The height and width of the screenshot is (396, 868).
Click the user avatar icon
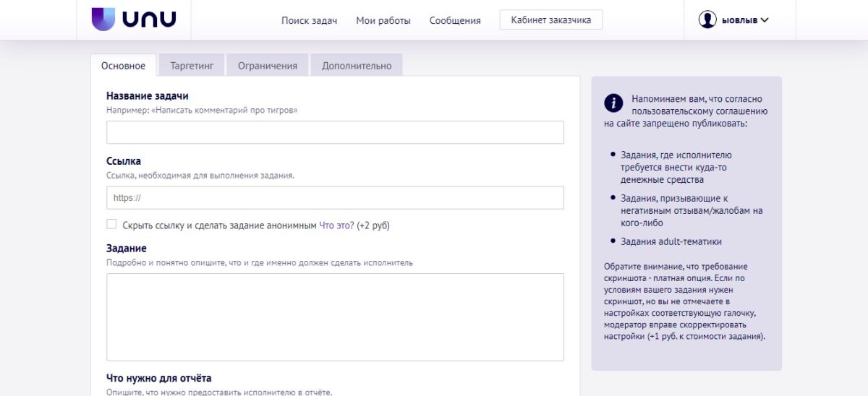coord(707,20)
